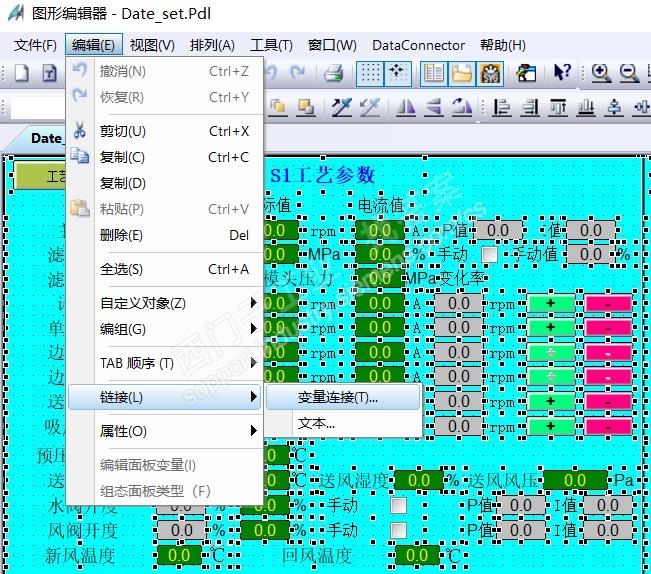Click the copy properties pipette icon
The height and width of the screenshot is (574, 651).
pyautogui.click(x=342, y=107)
